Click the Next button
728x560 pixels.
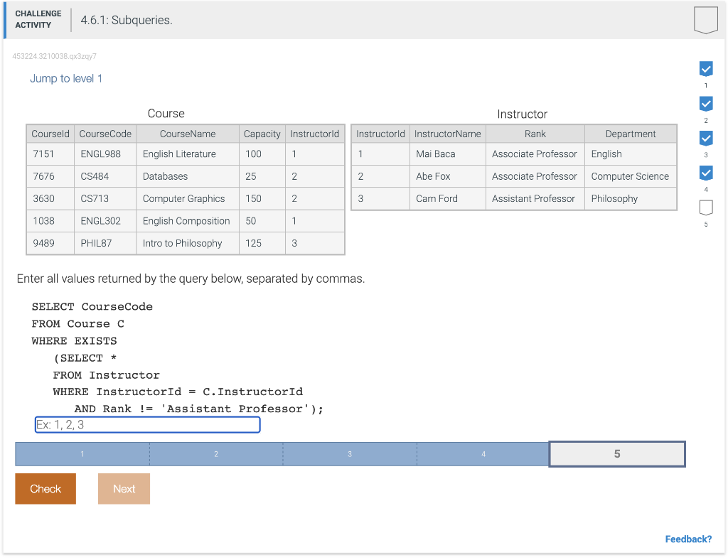124,488
